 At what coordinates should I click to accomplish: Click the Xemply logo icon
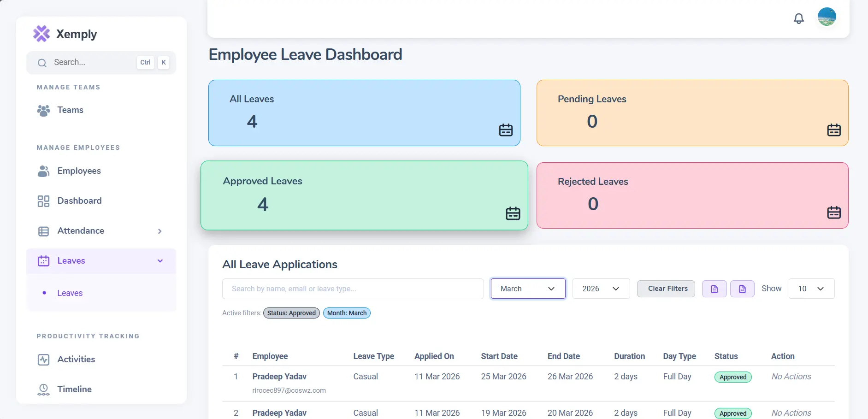[x=41, y=34]
